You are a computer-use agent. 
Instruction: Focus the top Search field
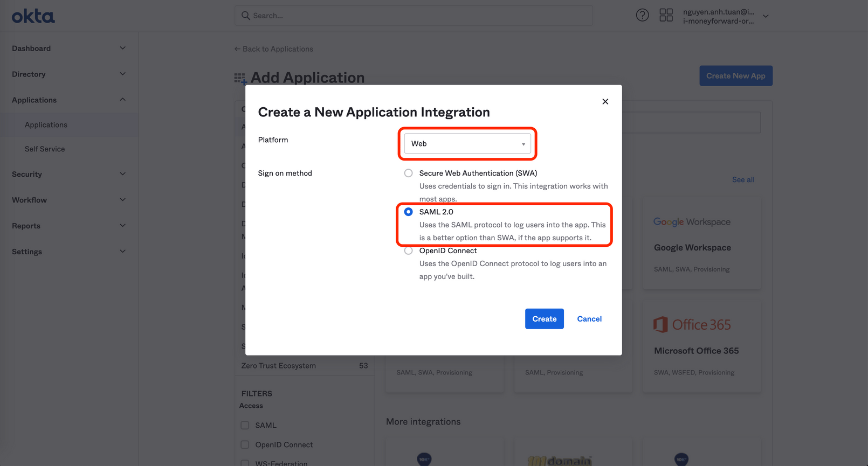click(x=414, y=16)
